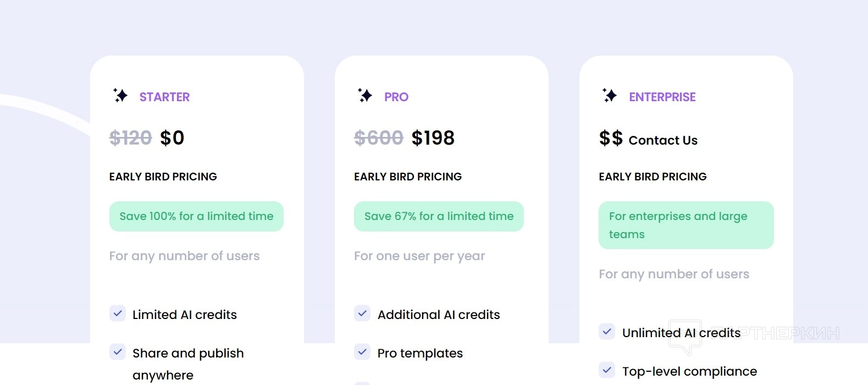Screen dimensions: 868x385
Task: Select the ENTERPRISE plan heading
Action: [662, 97]
